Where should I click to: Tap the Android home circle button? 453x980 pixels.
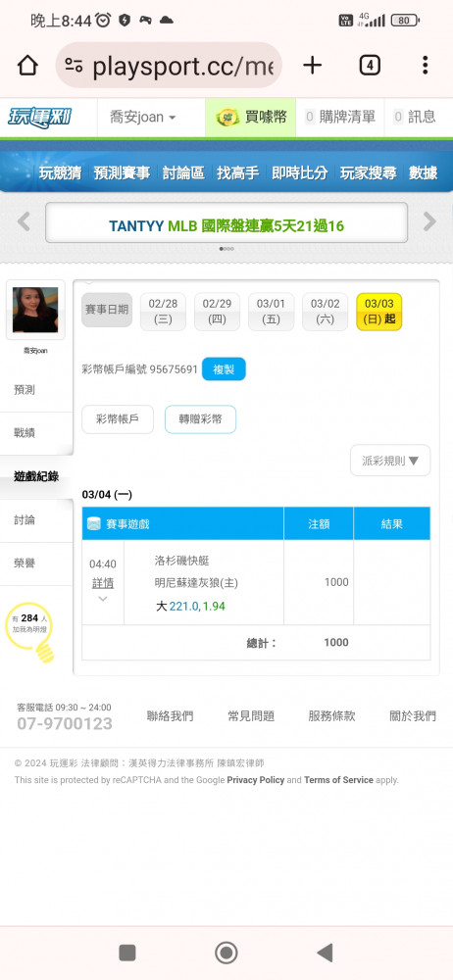pos(226,953)
